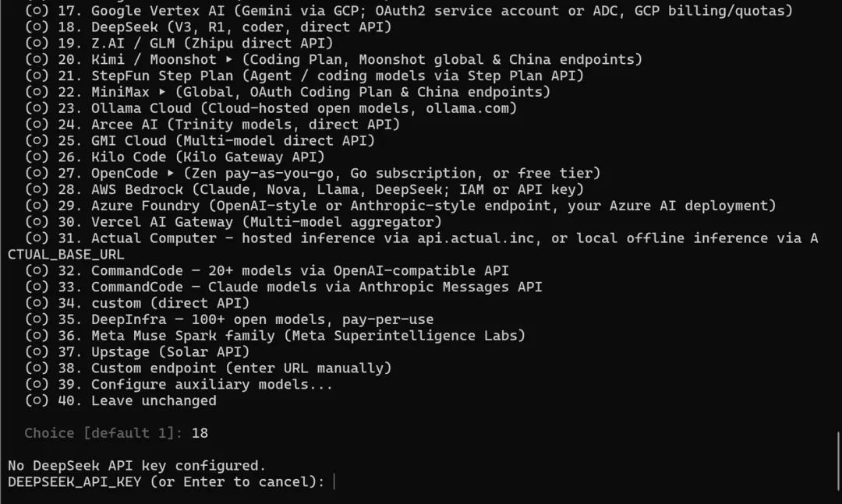Image resolution: width=842 pixels, height=504 pixels.
Task: Click the Choice default value 18
Action: (200, 433)
